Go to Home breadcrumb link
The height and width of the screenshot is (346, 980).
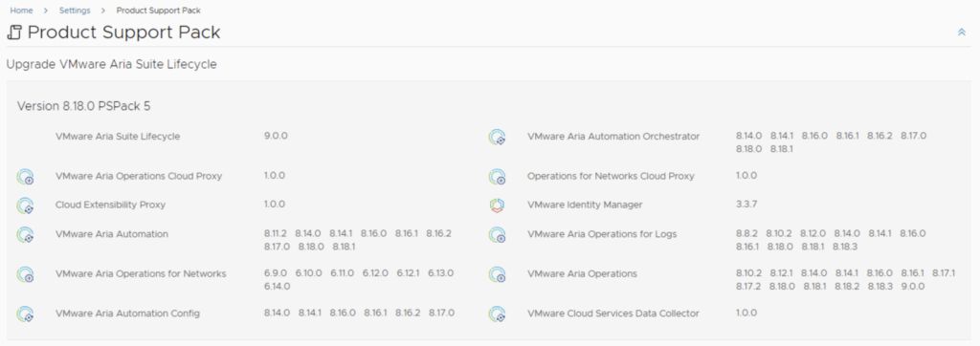[x=21, y=11]
